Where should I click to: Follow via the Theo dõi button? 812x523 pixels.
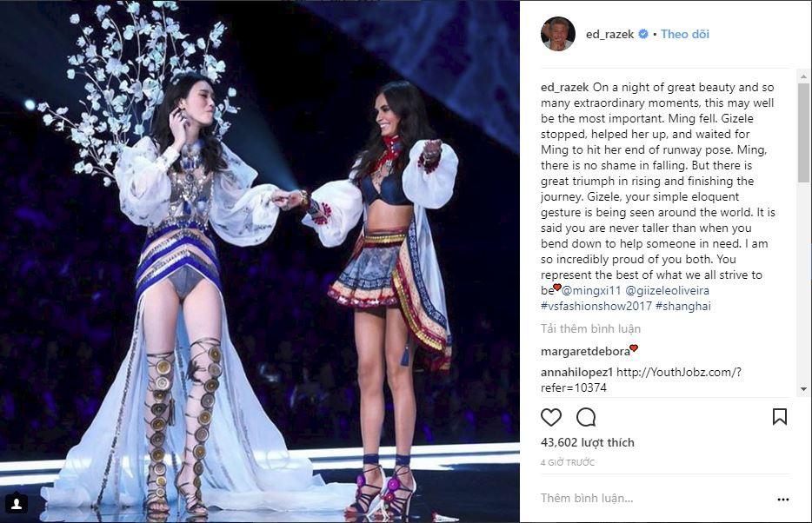point(684,34)
